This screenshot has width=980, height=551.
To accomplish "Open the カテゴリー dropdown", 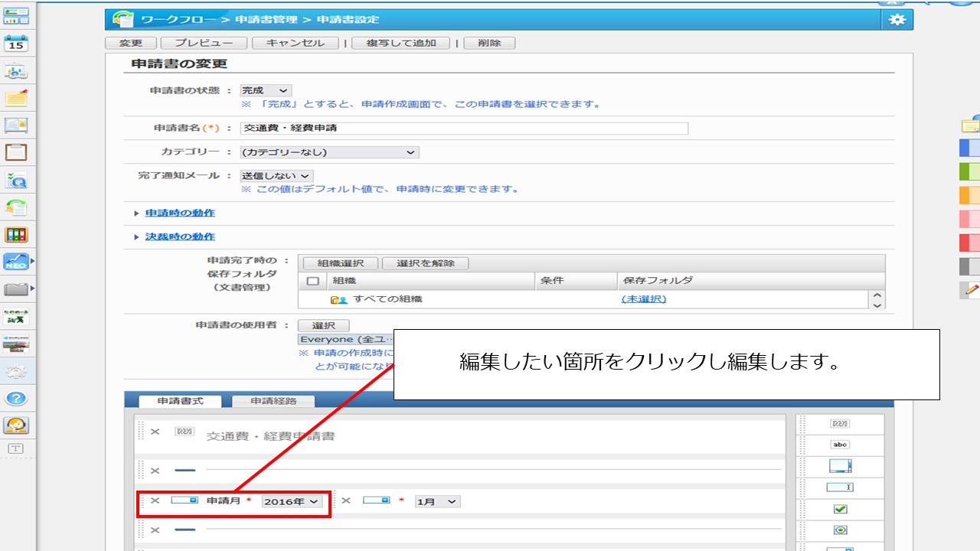I will (x=329, y=152).
